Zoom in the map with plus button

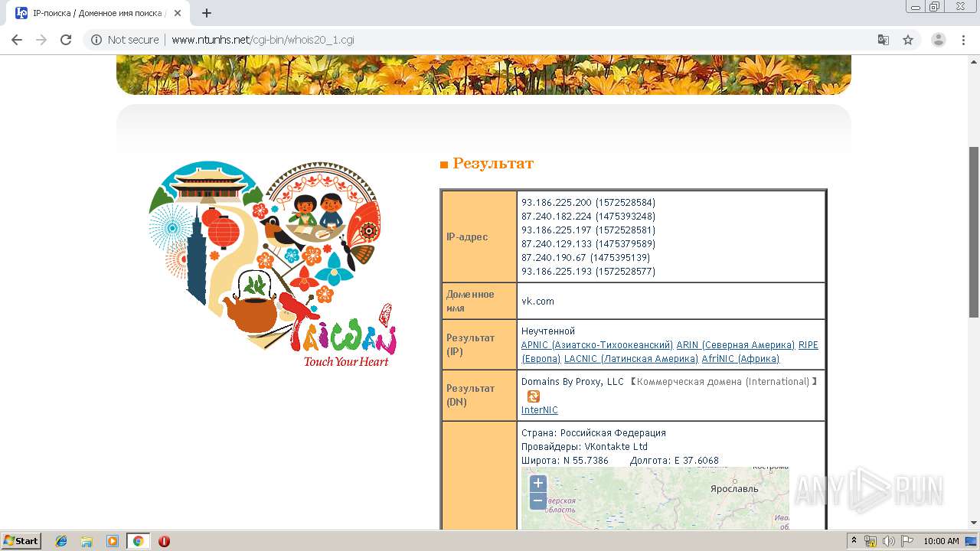[x=538, y=483]
